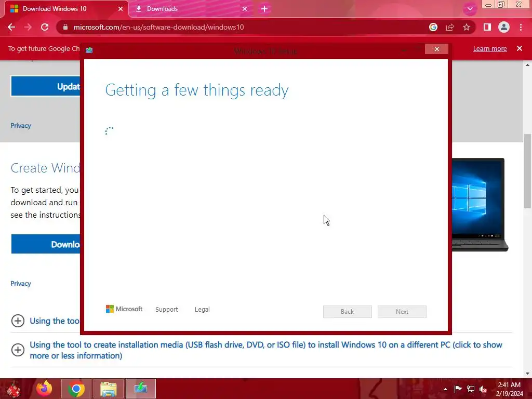Viewport: 532px width, 399px height.
Task: Click the Update now button on webpage
Action: 46,86
